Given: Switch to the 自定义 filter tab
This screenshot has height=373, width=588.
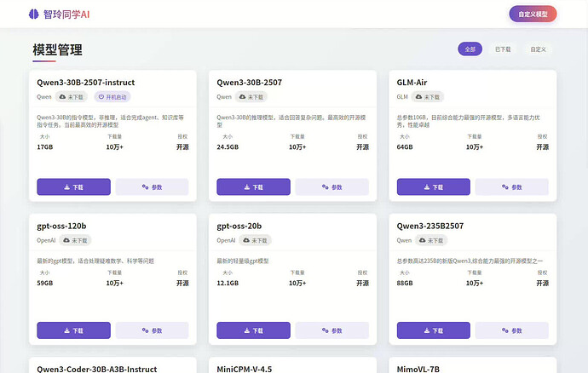Looking at the screenshot, I should 538,49.
